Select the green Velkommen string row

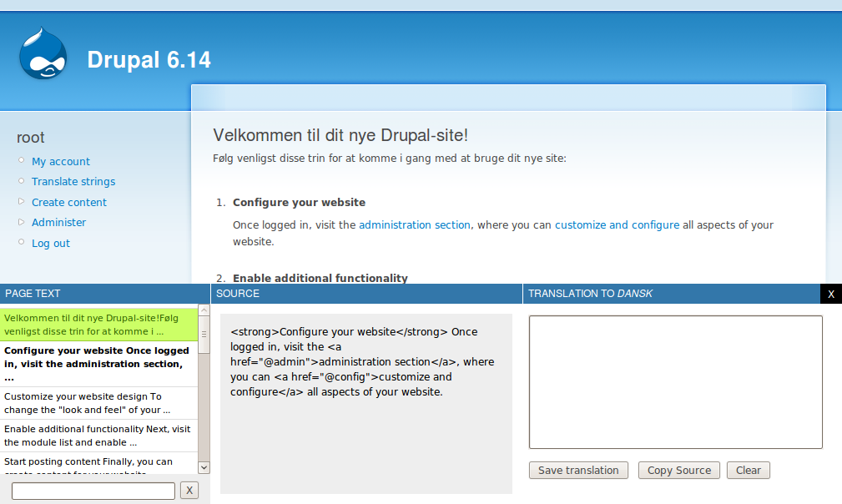(98, 325)
